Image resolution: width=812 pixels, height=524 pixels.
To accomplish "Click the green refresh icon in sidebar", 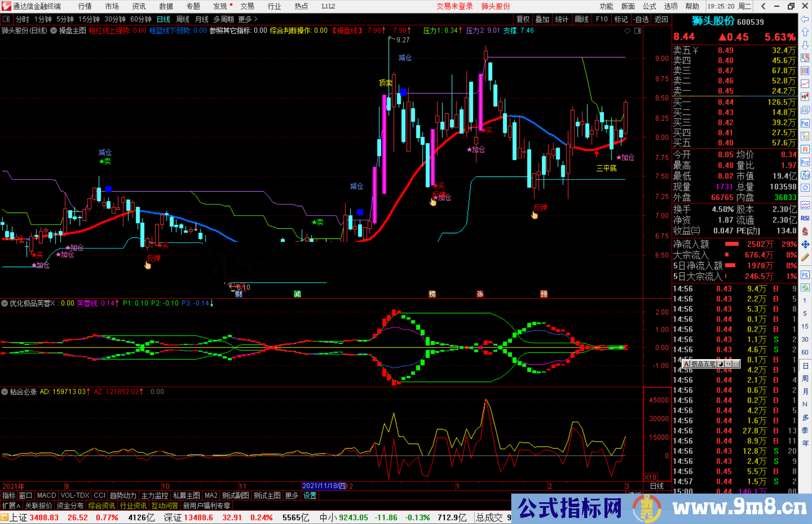I will point(805,288).
